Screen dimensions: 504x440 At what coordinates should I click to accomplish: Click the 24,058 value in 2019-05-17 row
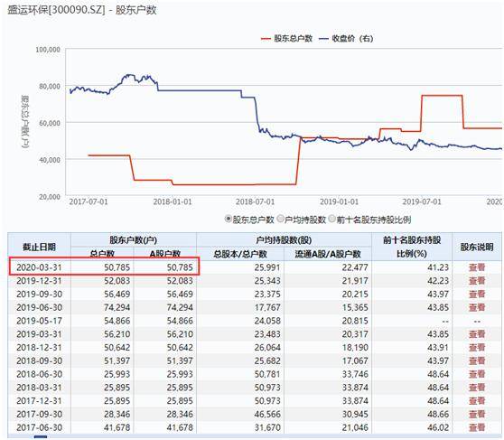(267, 321)
